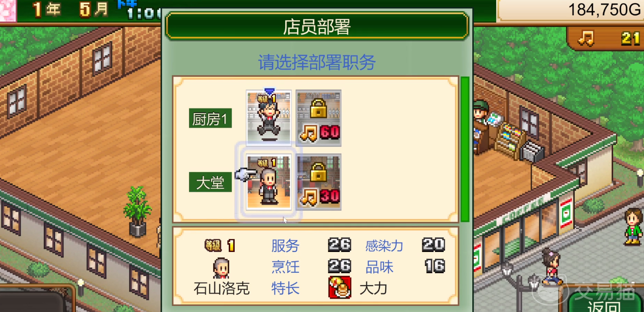Click the 厨房1 label
The height and width of the screenshot is (312, 644).
210,118
